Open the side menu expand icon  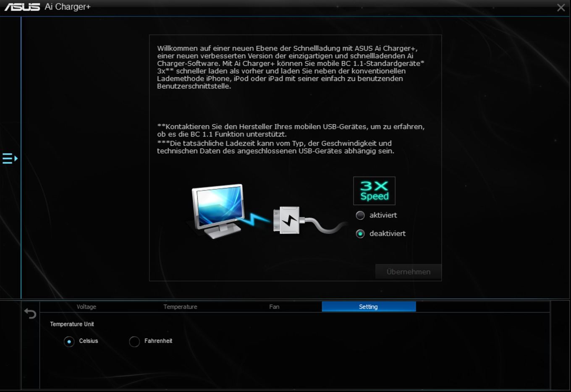(10, 158)
